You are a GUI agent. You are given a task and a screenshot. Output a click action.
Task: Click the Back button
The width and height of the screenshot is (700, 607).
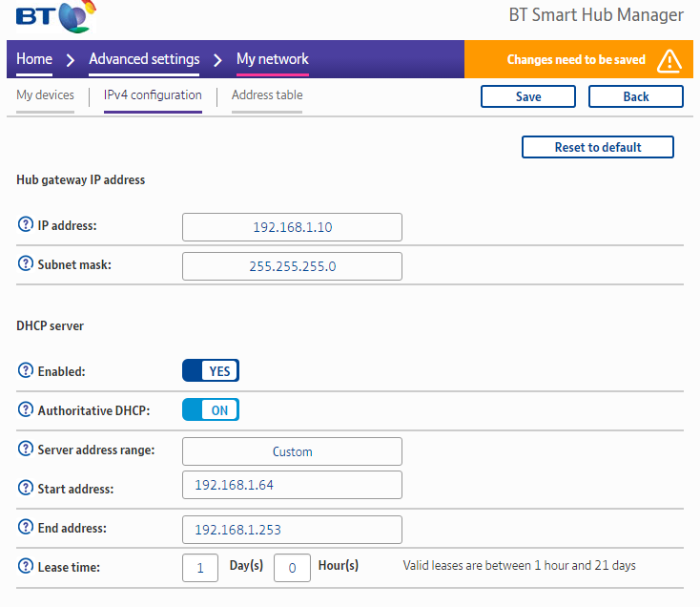coord(635,96)
